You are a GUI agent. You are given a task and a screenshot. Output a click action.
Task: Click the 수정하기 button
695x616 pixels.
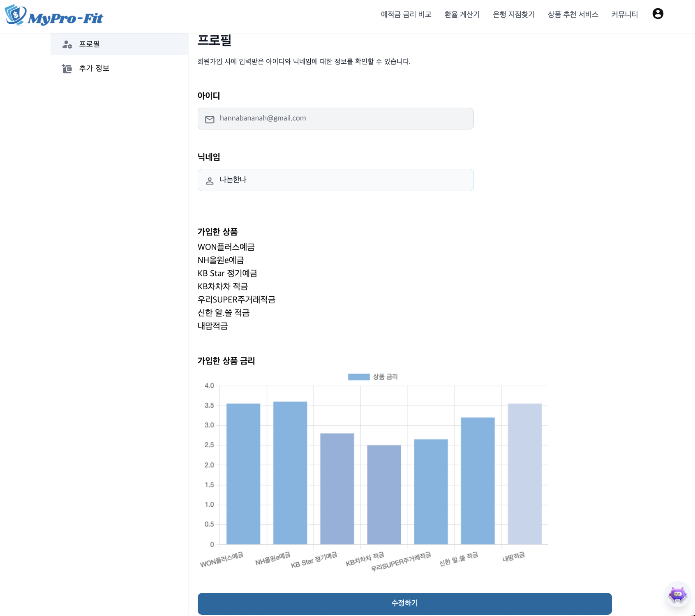404,604
